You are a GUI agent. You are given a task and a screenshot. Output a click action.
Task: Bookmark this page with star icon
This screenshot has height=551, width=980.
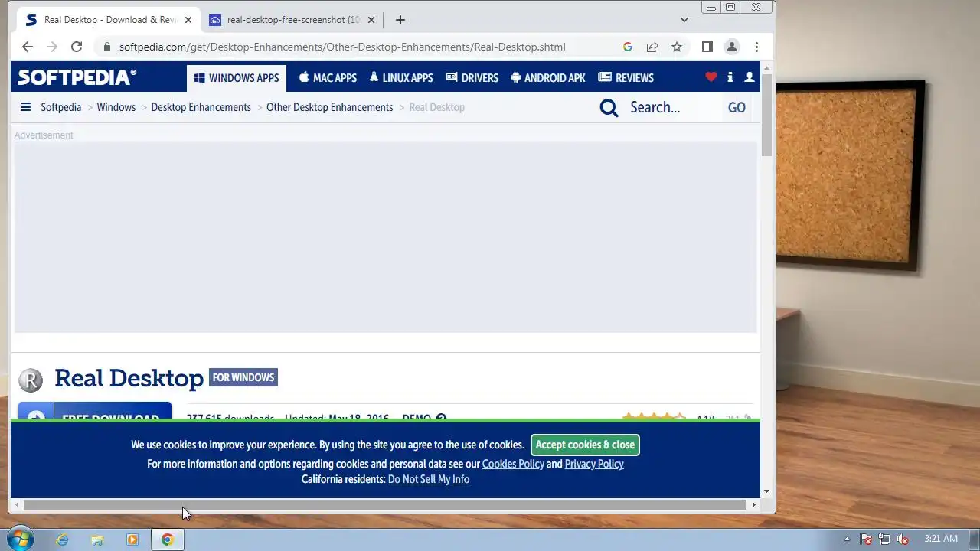(677, 47)
